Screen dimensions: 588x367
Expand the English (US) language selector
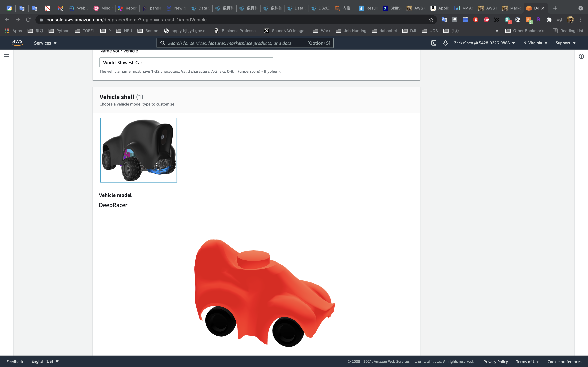click(45, 361)
